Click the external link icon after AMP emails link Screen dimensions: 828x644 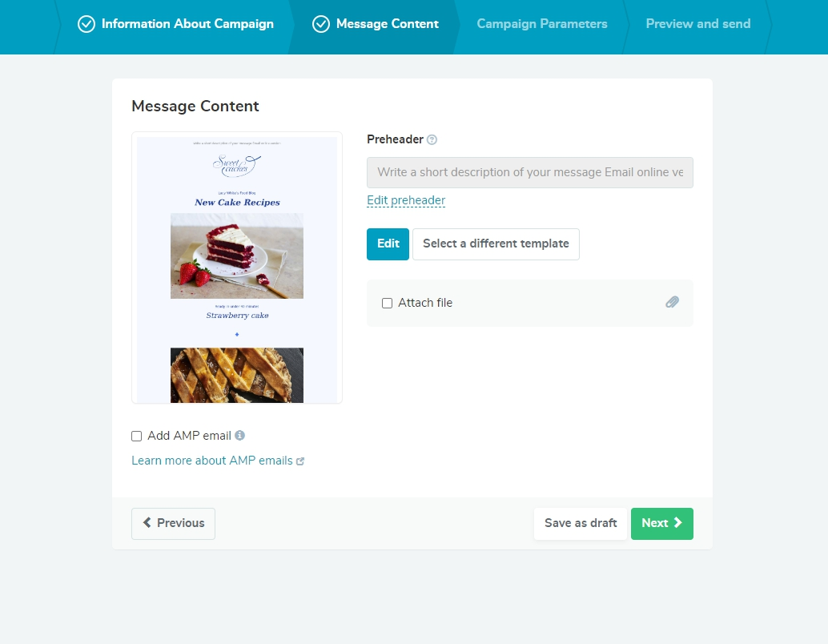(x=300, y=461)
